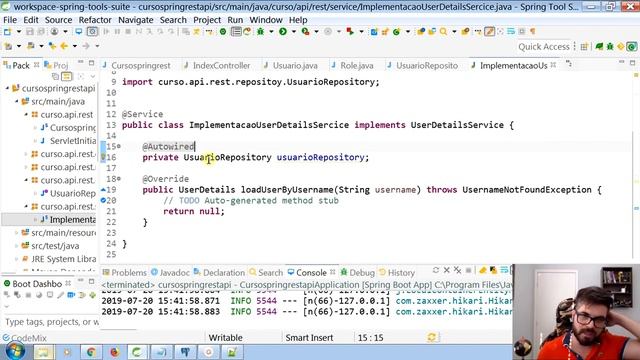Screen dimensions: 640x360
Task: Switch to the IndexController editor tab
Action: tap(217, 65)
